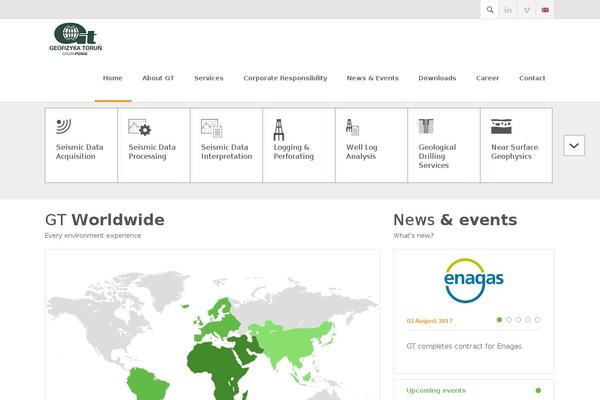Select the first news slider dot
600x400 pixels.
click(x=499, y=320)
